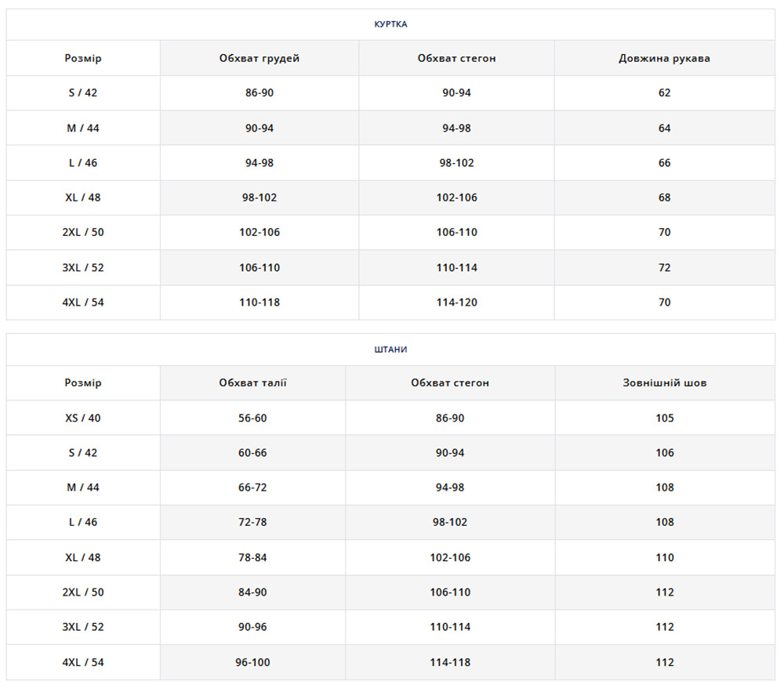Click the ШТАНИ table title
The image size is (784, 688).
pos(390,349)
